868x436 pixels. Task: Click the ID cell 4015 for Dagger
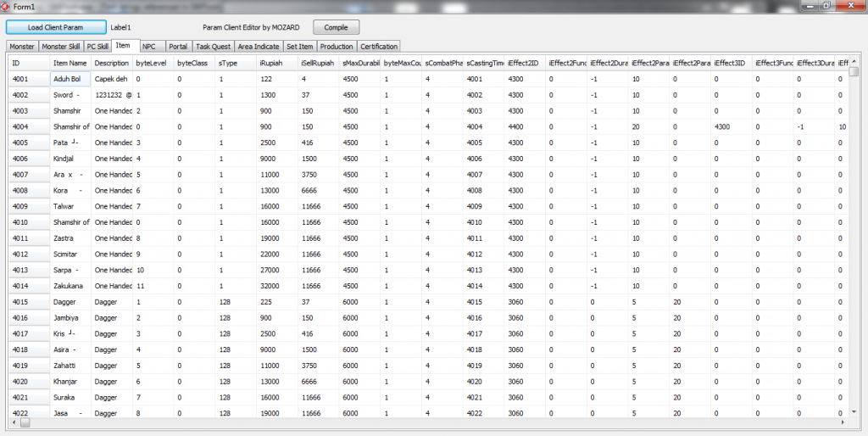[x=29, y=301]
